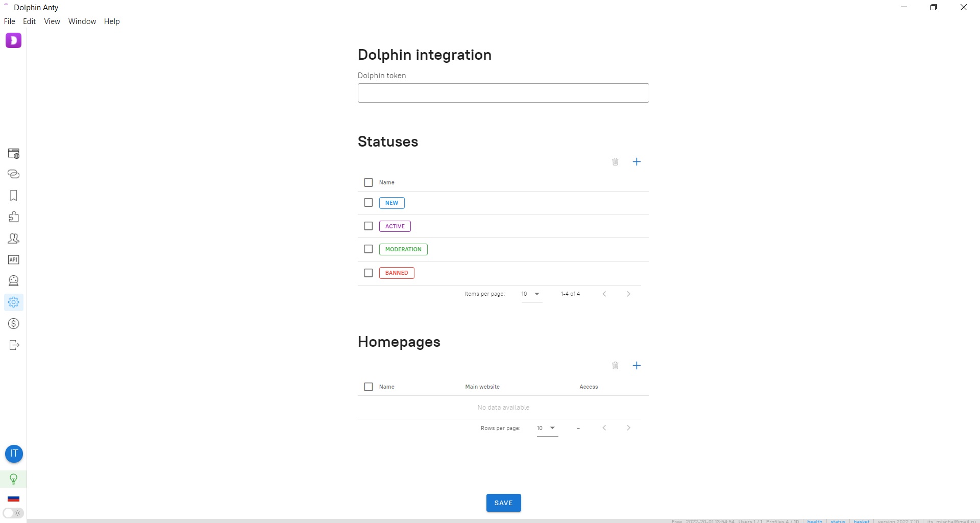
Task: Click the version 2022.7.10 status text
Action: coord(898,521)
